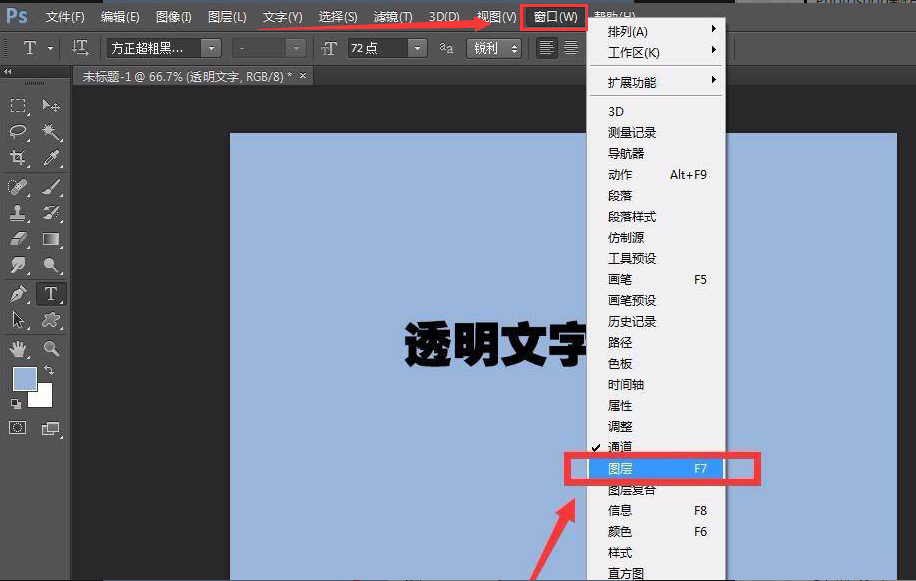Screen dimensions: 916x581
Task: Select the Horizontal Type tool
Action: [51, 292]
